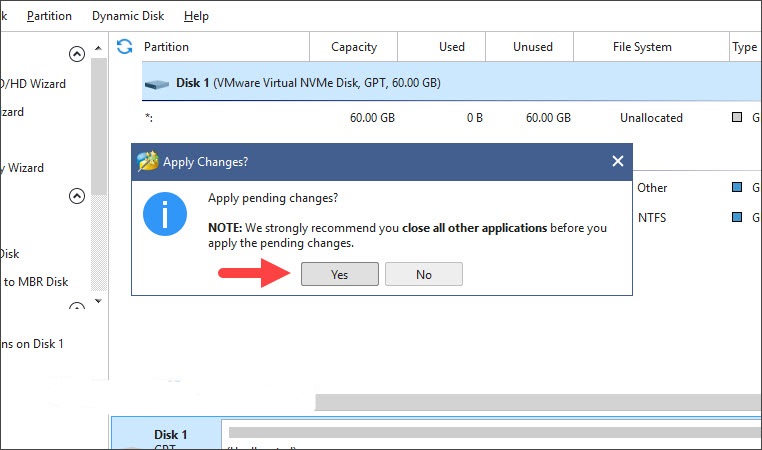Open the Help menu
Image resolution: width=762 pixels, height=450 pixels.
pyautogui.click(x=196, y=16)
